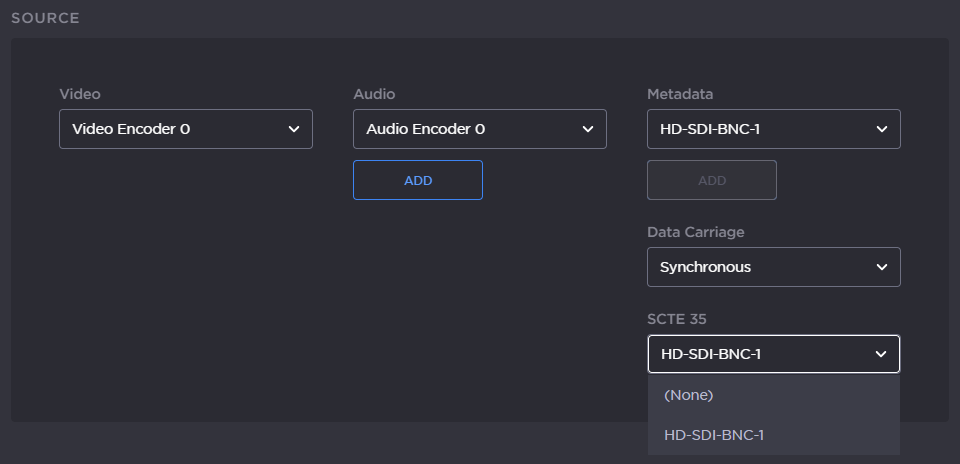Open the Audio Encoder 0 dropdown
Image resolution: width=960 pixels, height=464 pixels.
tap(464, 129)
